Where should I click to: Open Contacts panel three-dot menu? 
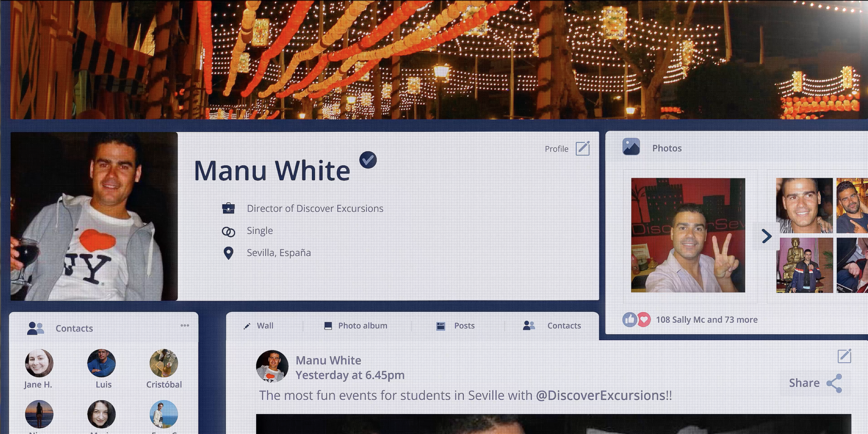185,325
